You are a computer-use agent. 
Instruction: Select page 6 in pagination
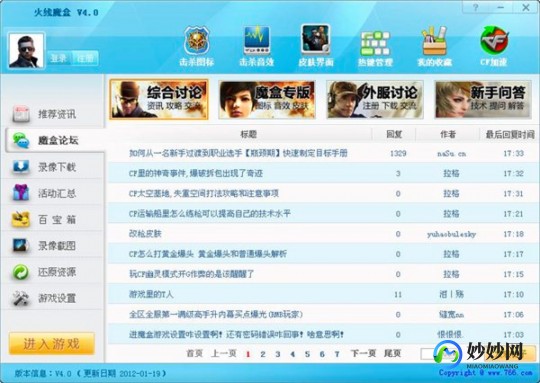pos(322,354)
